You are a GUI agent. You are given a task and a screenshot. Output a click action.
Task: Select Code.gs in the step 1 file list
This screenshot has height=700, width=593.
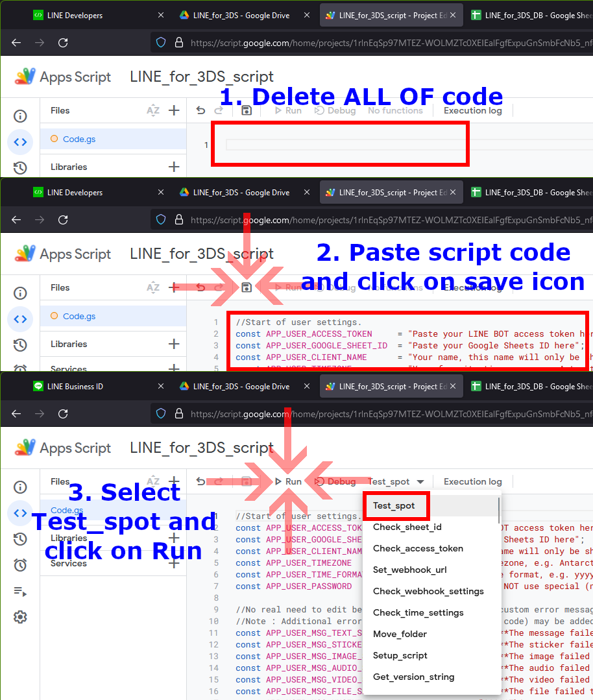(x=113, y=139)
